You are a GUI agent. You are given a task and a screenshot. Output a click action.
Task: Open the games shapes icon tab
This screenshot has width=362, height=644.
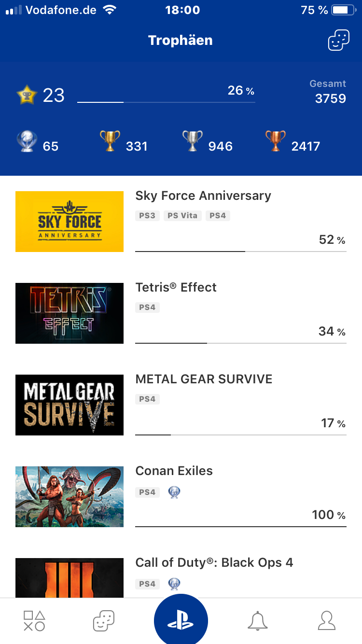coord(34,620)
